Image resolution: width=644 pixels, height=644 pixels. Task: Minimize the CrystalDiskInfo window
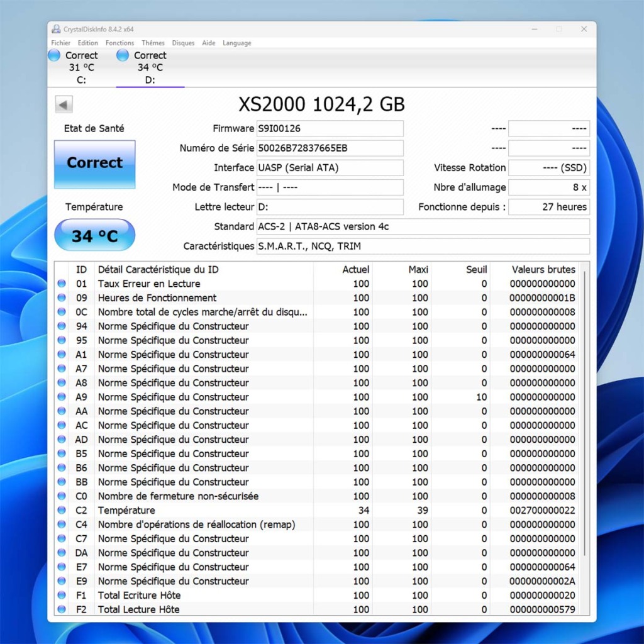535,29
